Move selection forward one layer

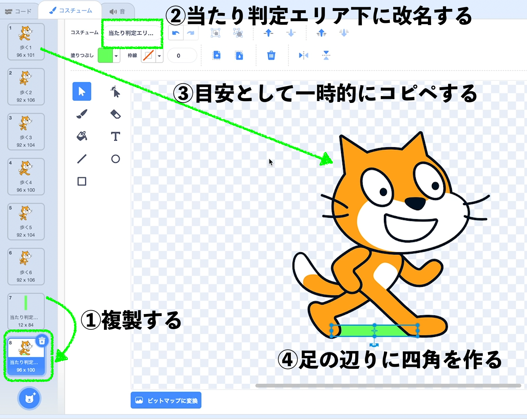268,33
